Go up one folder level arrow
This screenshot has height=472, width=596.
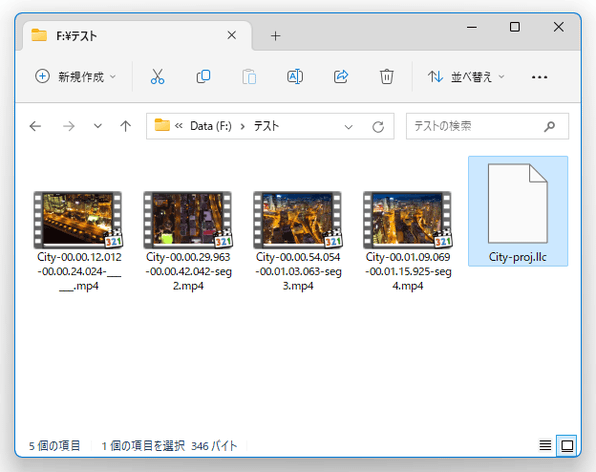point(125,126)
